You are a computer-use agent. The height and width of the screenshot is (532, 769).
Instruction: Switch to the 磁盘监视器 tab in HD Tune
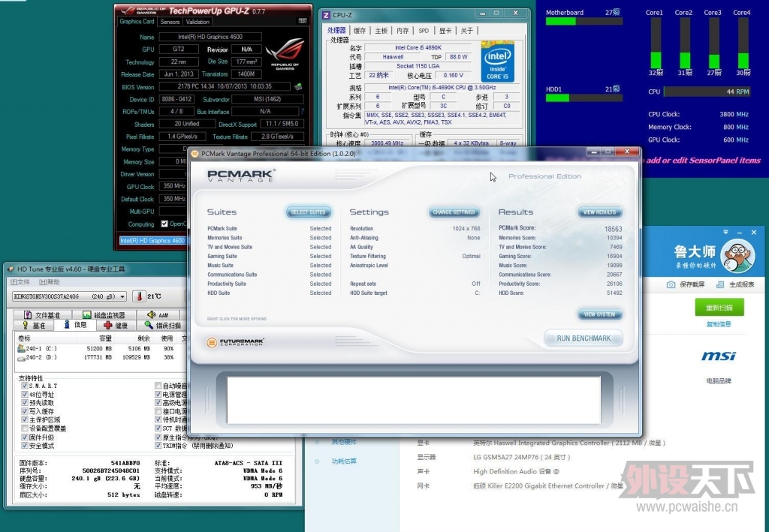103,315
